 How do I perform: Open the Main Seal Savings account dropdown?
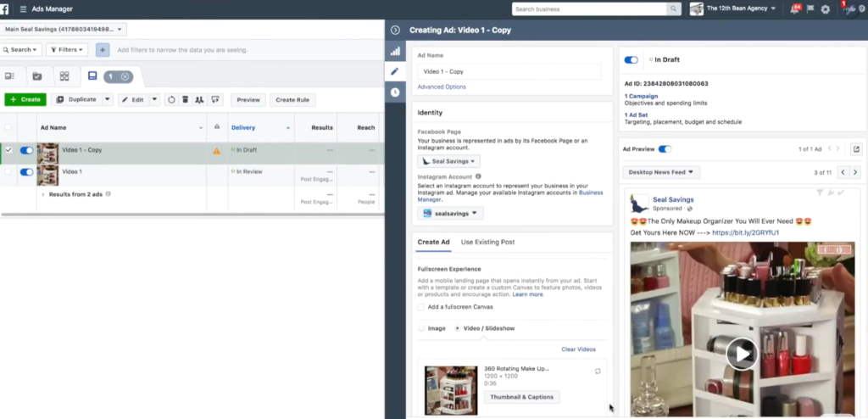(x=63, y=29)
